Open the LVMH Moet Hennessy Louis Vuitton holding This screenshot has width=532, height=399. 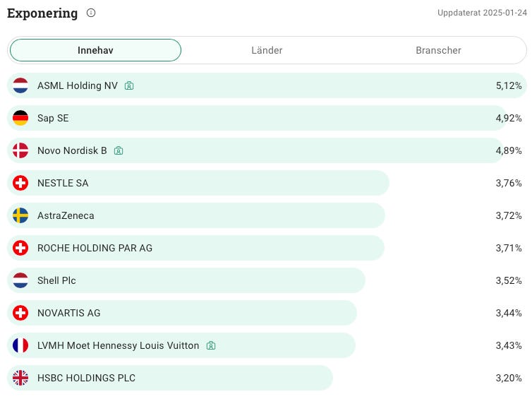click(267, 345)
